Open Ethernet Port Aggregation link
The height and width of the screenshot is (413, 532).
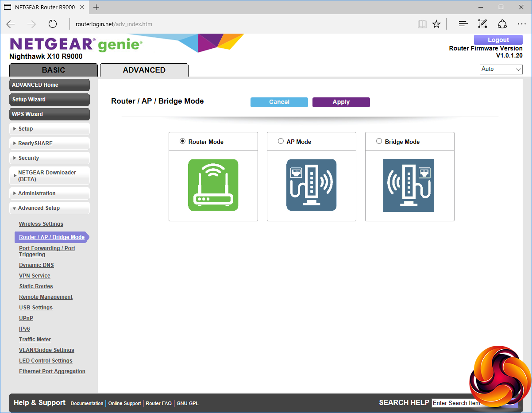(x=52, y=371)
